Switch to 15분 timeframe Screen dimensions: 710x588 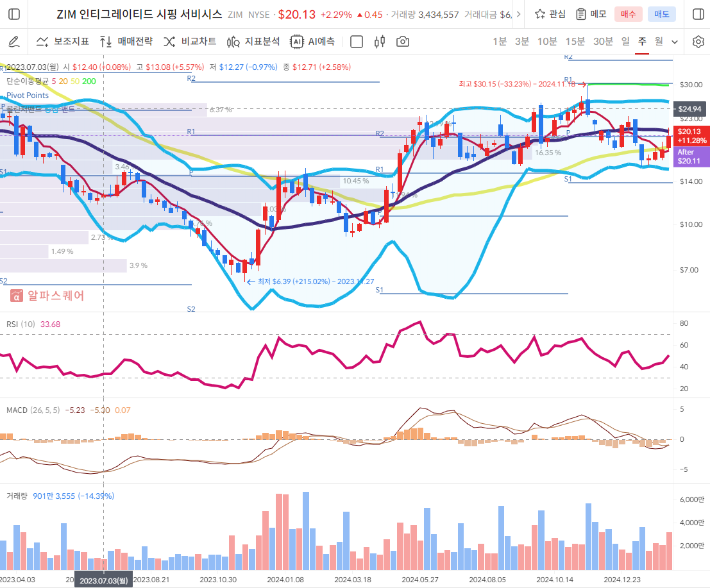[x=575, y=42]
